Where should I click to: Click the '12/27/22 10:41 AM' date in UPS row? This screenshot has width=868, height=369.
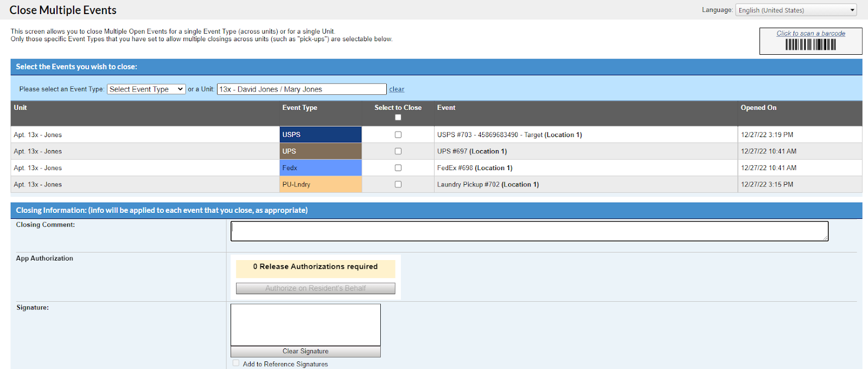(769, 152)
